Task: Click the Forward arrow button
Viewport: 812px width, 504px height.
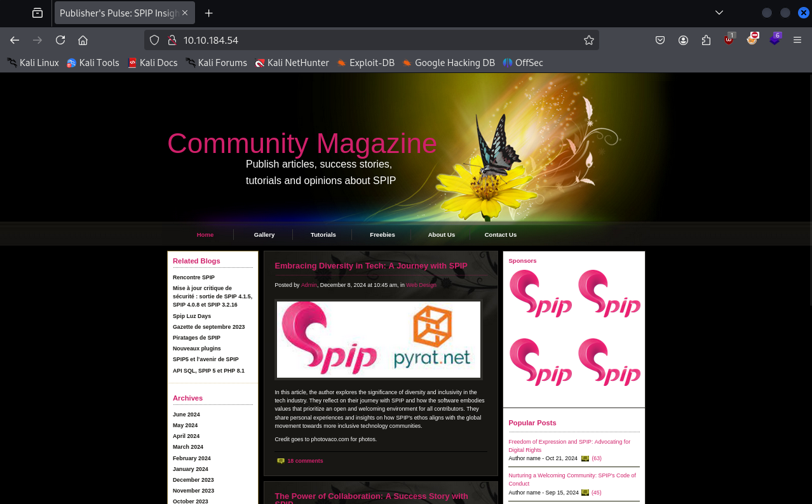Action: (37, 40)
